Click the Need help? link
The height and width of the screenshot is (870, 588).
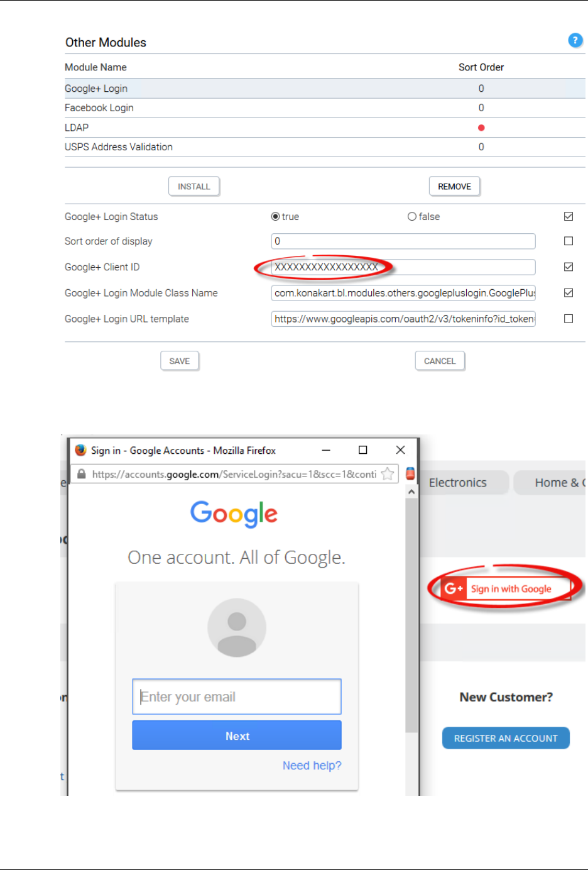coord(312,766)
